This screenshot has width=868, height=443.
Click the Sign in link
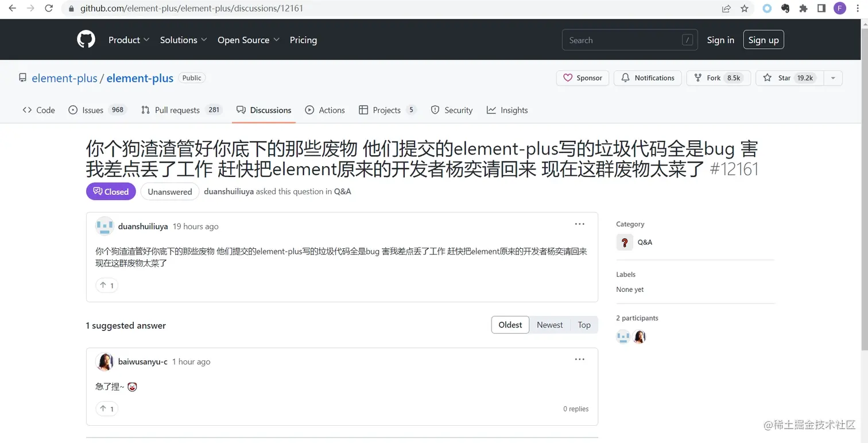(720, 40)
